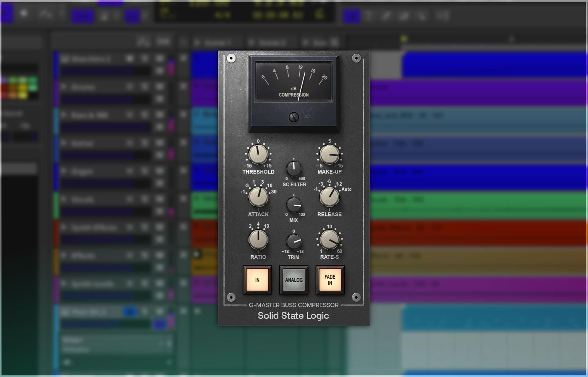The image size is (588, 377).
Task: Click the 100 label on MIX knob
Action: click(302, 215)
